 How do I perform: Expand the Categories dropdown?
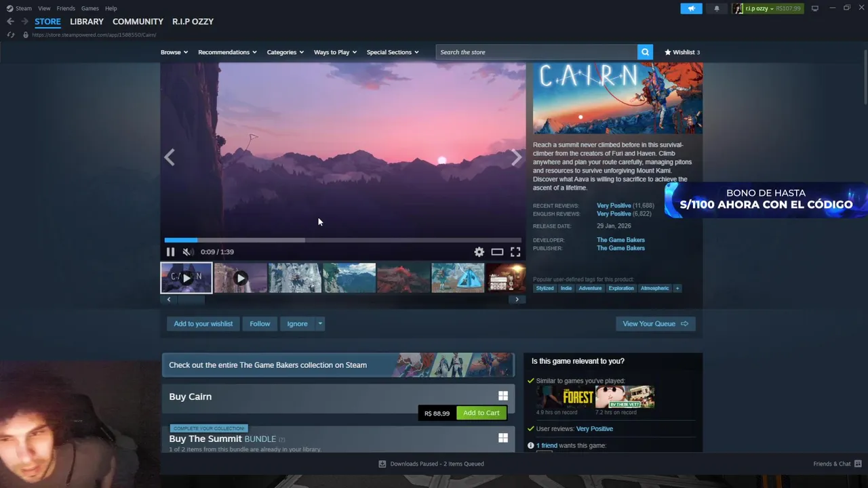pyautogui.click(x=285, y=52)
